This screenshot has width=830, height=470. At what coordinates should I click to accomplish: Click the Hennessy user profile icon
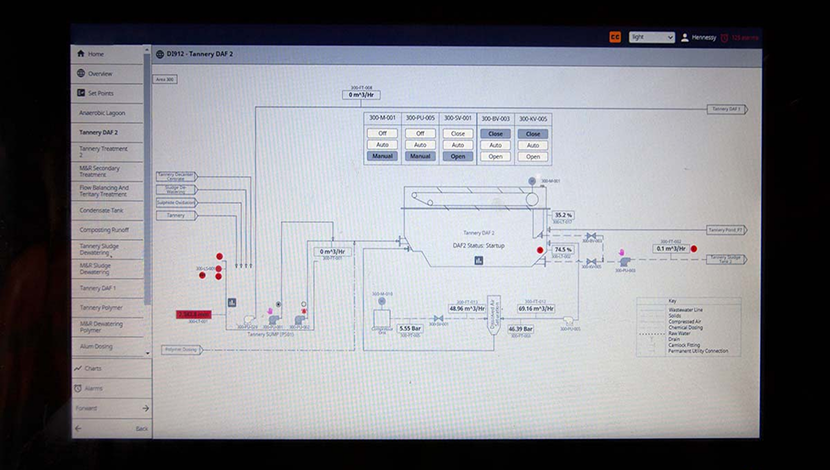684,37
